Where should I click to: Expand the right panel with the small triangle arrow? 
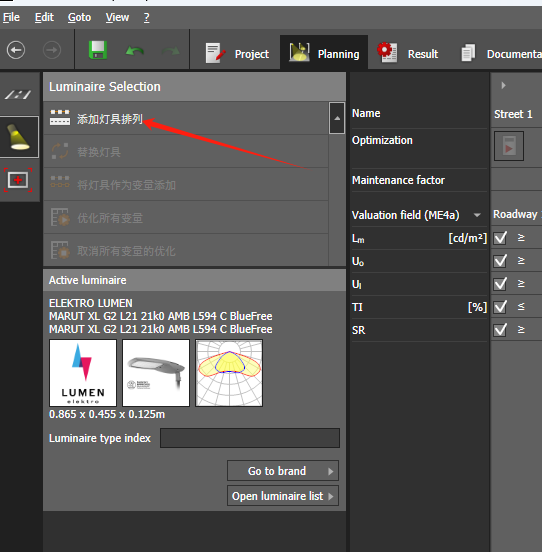[503, 85]
